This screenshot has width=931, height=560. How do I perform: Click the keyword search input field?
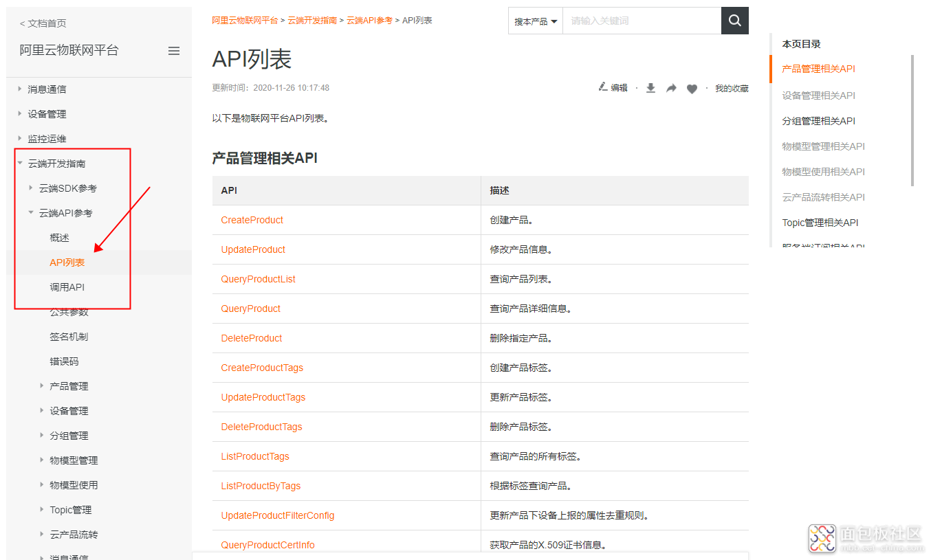pyautogui.click(x=642, y=21)
